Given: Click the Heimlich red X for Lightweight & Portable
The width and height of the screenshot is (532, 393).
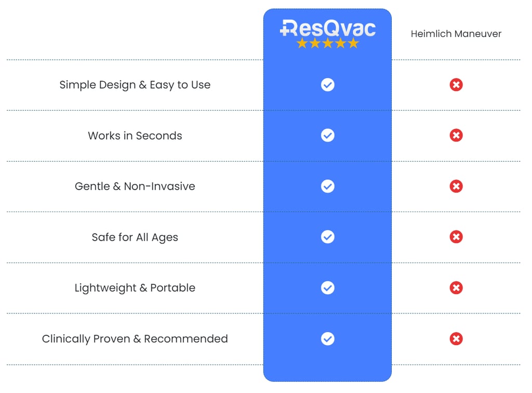Looking at the screenshot, I should (456, 288).
